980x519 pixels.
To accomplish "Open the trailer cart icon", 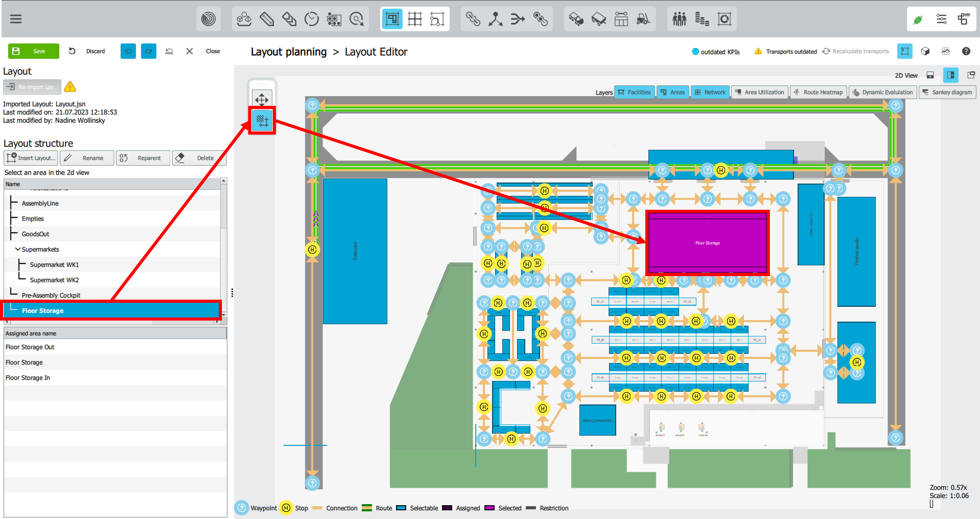I will click(598, 19).
